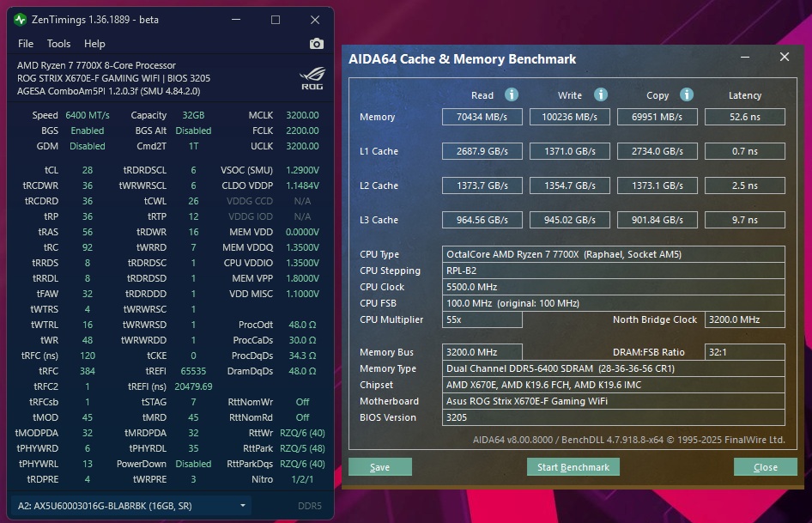Click Memory Read value 70434 MB/s
Image resolution: width=812 pixels, height=523 pixels.
coord(482,117)
